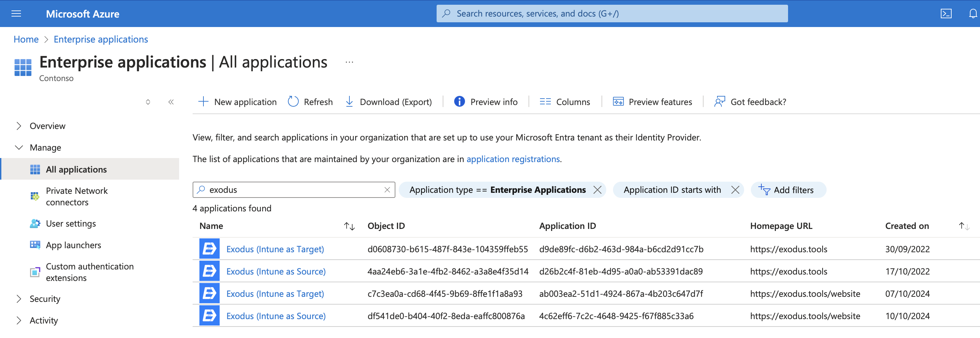Viewport: 980px width, 338px height.
Task: Click the Got feedback person icon
Action: click(719, 102)
